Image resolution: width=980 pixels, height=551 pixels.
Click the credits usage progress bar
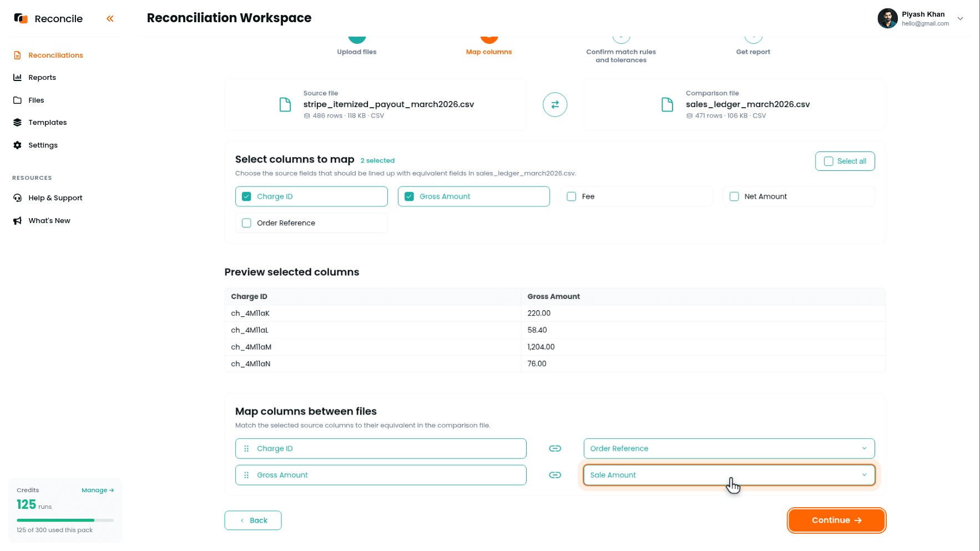pyautogui.click(x=65, y=520)
